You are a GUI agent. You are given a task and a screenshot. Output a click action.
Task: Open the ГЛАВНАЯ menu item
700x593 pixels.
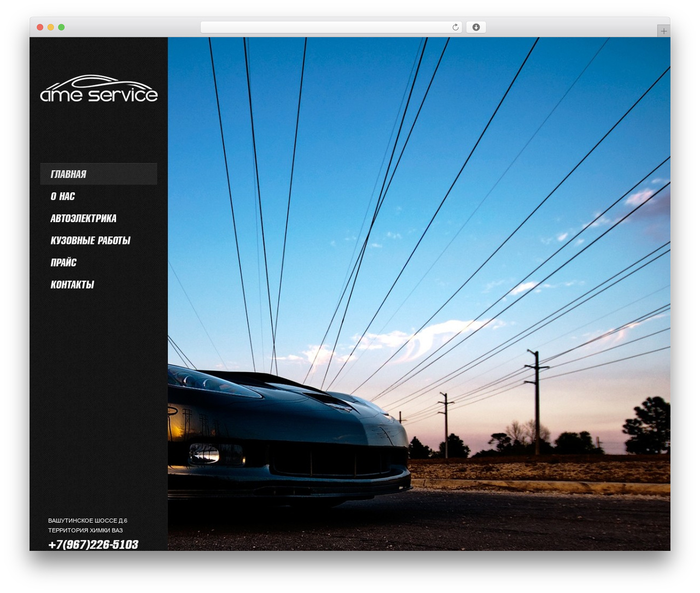[98, 174]
